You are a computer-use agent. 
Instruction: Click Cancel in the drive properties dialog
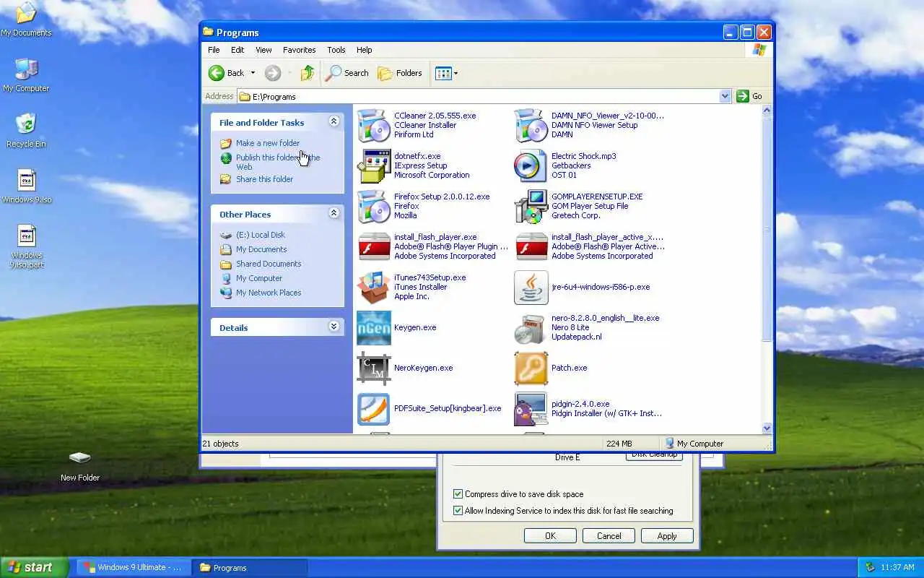tap(609, 536)
